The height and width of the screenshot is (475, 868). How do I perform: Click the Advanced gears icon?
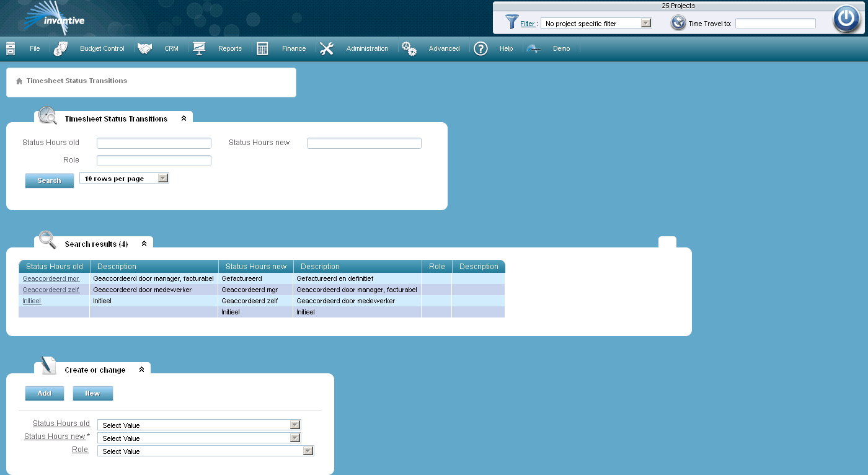409,47
